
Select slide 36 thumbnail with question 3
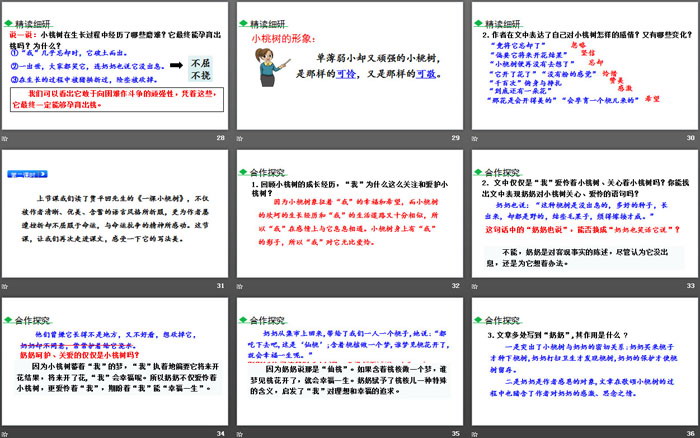585,361
